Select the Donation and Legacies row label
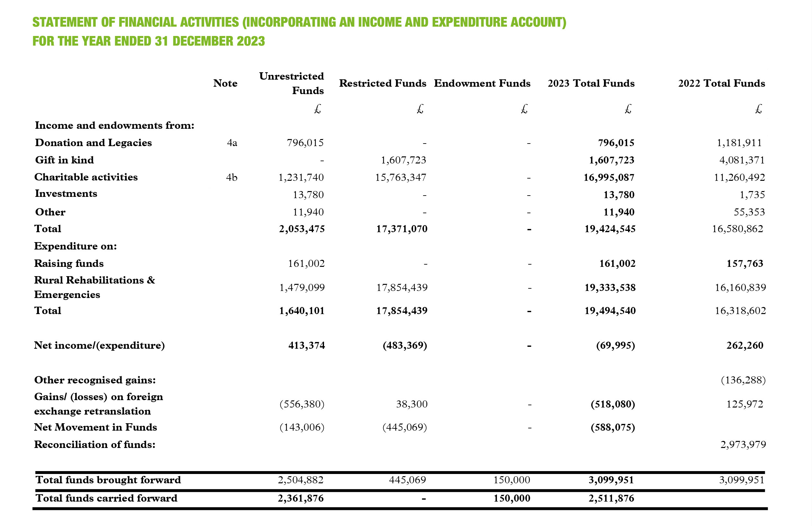This screenshot has height=526, width=812. click(94, 143)
